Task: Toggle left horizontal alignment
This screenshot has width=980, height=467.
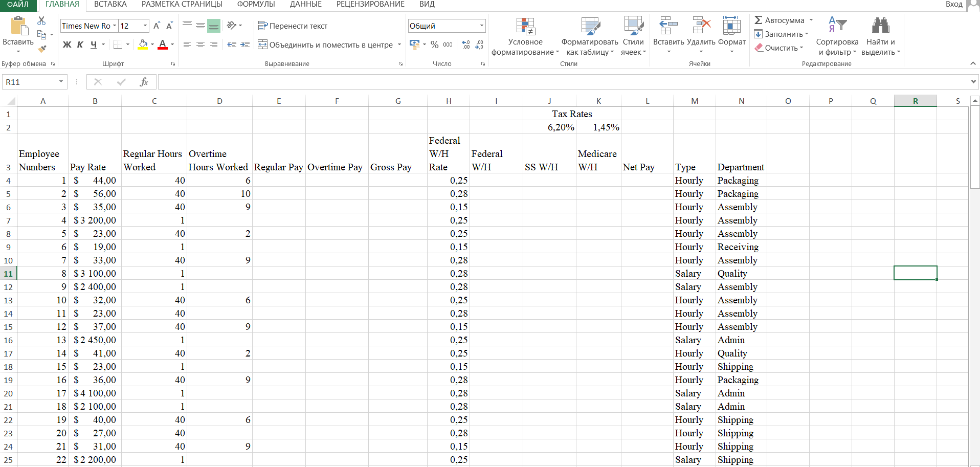Action: click(187, 45)
